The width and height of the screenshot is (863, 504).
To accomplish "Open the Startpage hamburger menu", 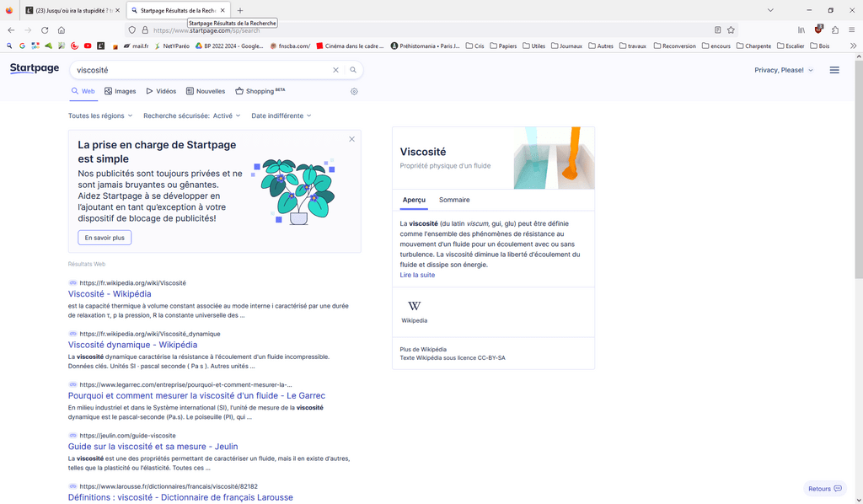I will [x=834, y=70].
